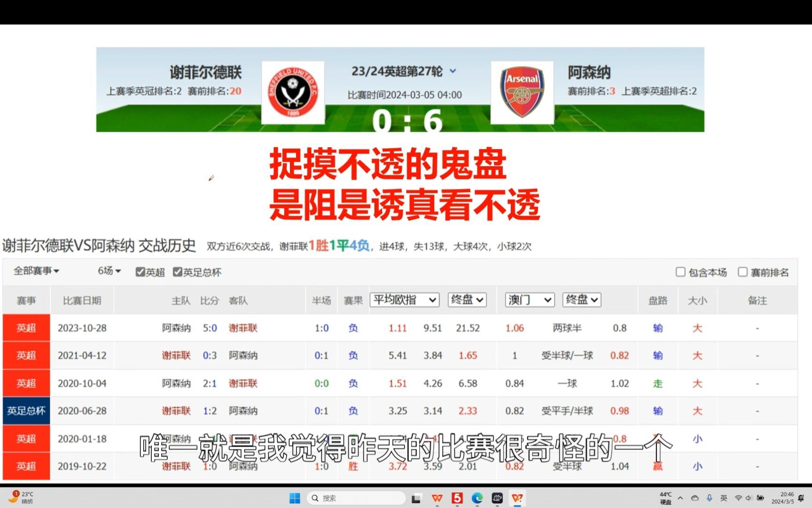The image size is (812, 508).
Task: Uncheck the 英足总杯 filter checkbox
Action: pyautogui.click(x=177, y=272)
